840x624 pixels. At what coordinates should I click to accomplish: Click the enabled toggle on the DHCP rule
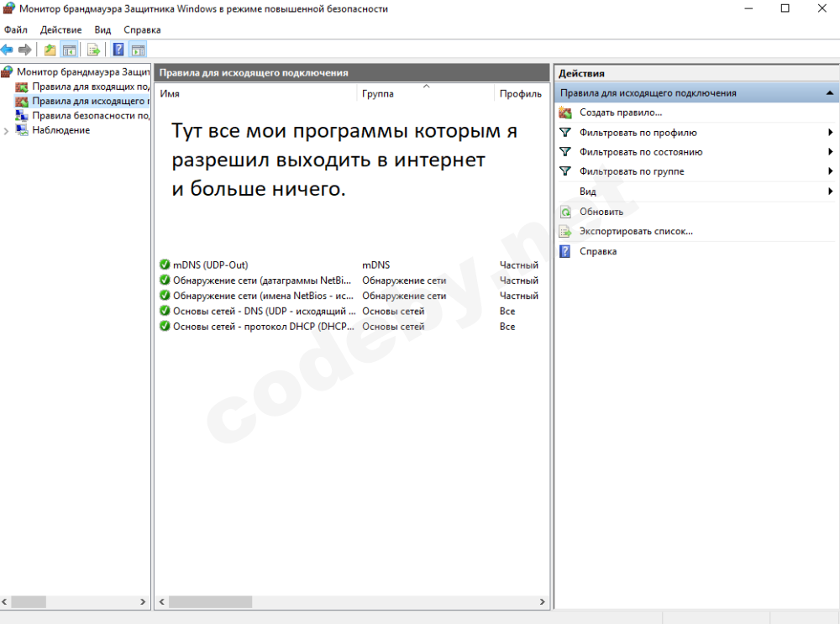(163, 326)
